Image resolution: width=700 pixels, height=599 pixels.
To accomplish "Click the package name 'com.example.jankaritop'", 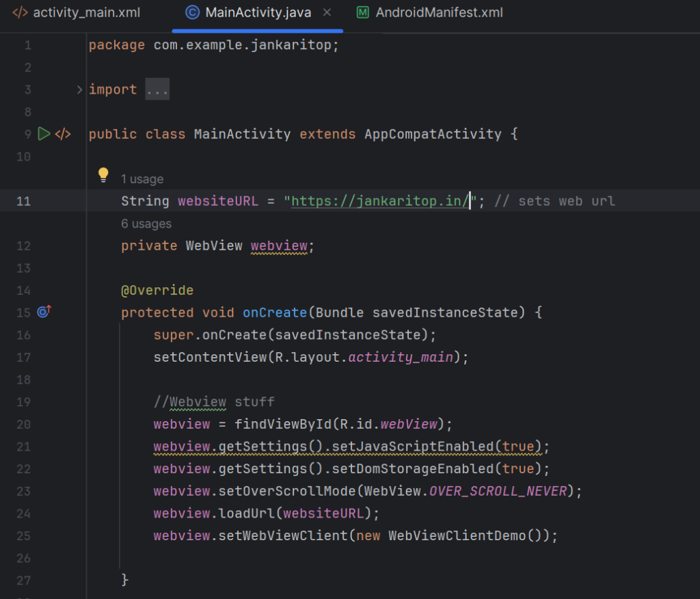I will coord(243,44).
